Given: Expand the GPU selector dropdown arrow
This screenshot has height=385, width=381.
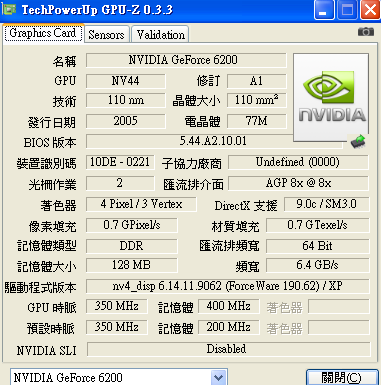Looking at the screenshot, I should click(218, 377).
